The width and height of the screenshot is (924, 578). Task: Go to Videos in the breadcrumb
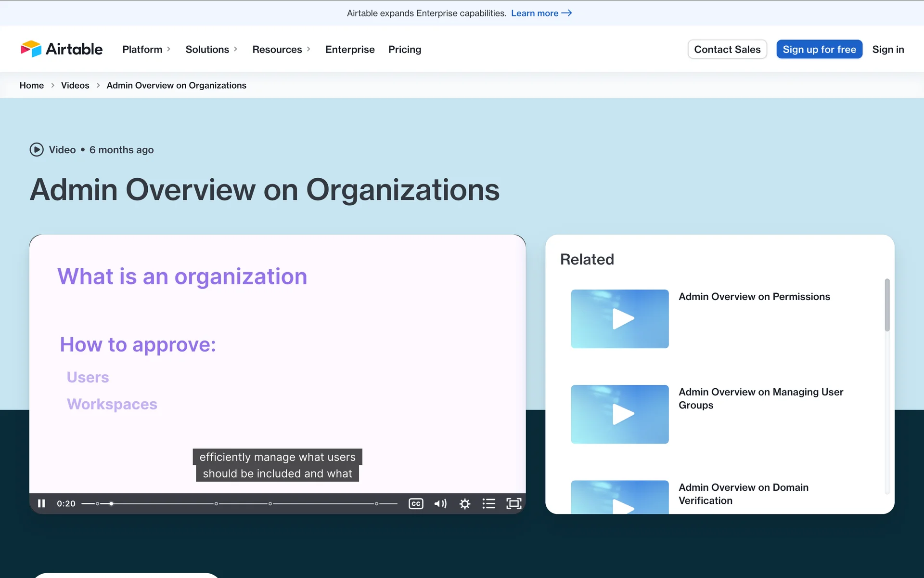(75, 85)
